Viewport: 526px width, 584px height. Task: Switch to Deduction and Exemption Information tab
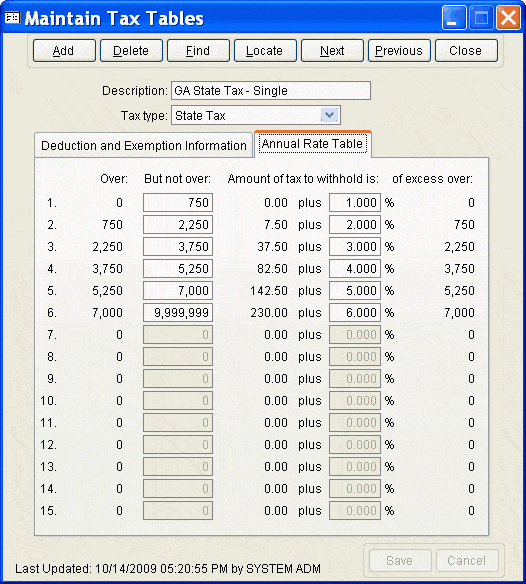pos(144,146)
